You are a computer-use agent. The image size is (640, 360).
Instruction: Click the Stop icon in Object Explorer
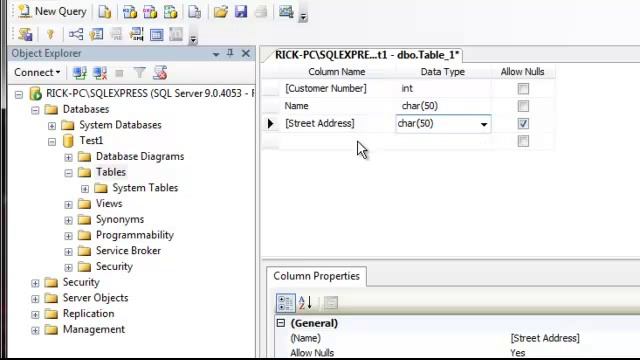119,73
